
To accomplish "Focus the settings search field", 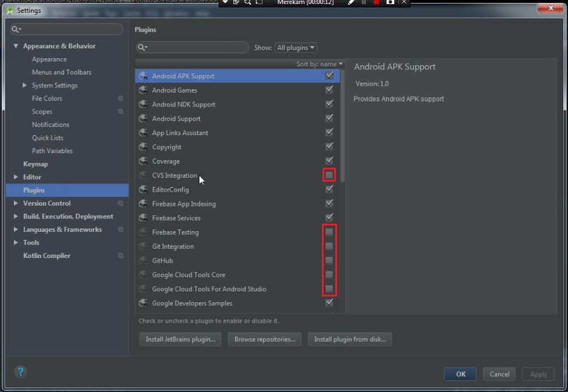I will click(x=66, y=29).
